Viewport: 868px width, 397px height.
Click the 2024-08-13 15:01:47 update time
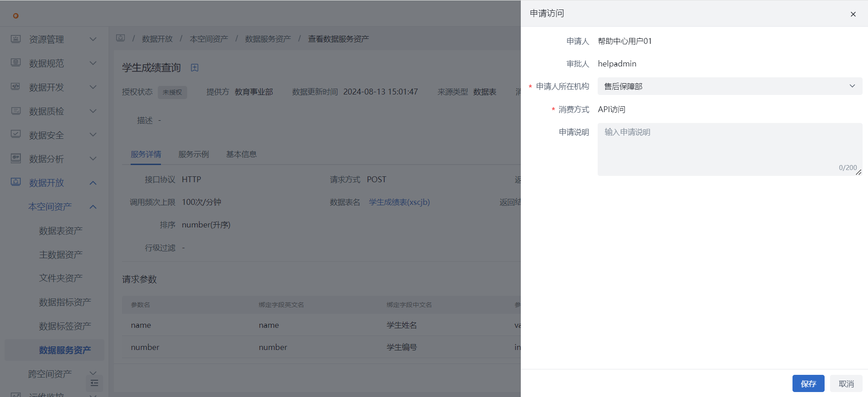[381, 92]
